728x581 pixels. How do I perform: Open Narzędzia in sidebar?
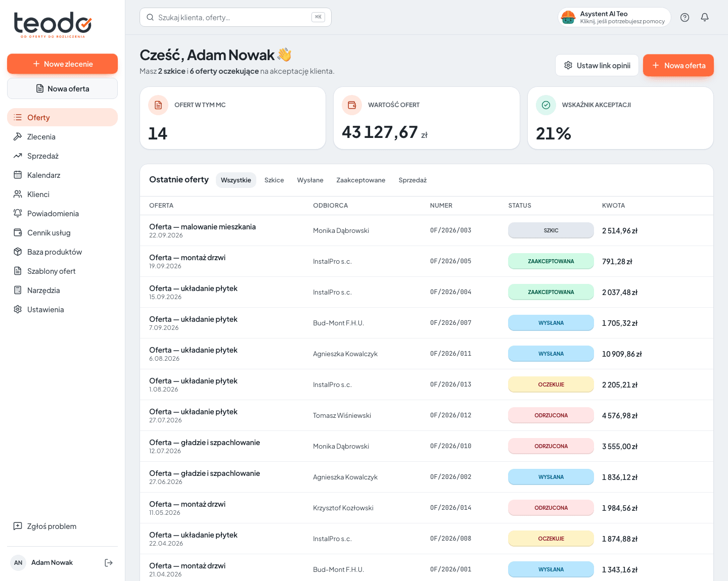point(62,290)
